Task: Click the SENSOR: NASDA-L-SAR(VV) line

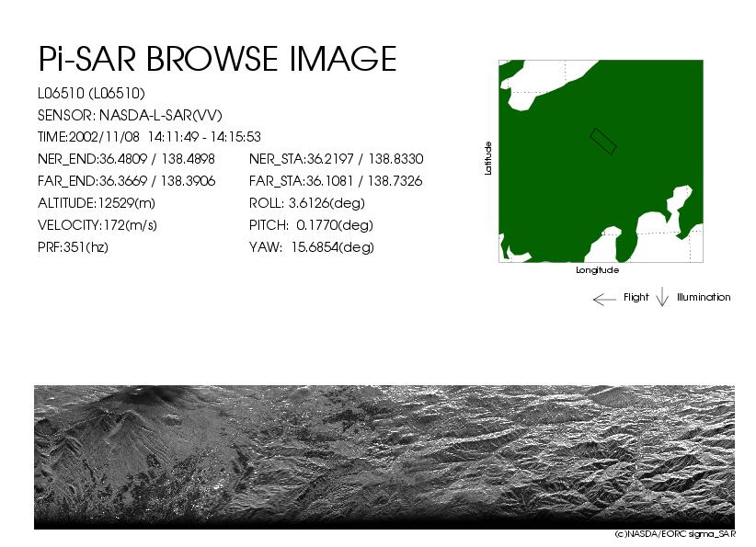Action: tap(130, 115)
